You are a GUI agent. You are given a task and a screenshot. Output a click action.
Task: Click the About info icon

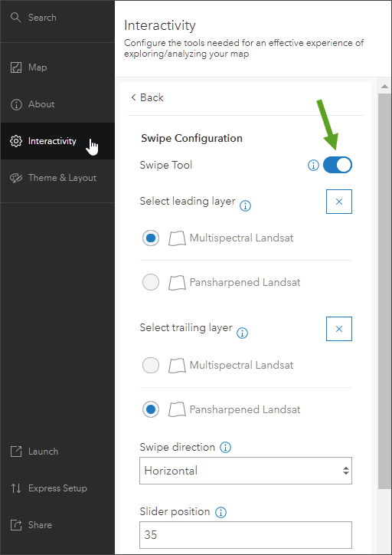pos(16,104)
